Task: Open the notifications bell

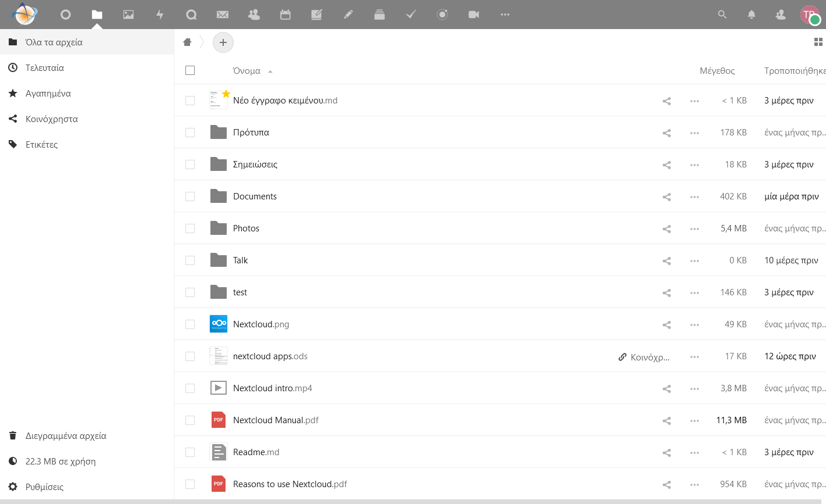Action: (x=752, y=15)
